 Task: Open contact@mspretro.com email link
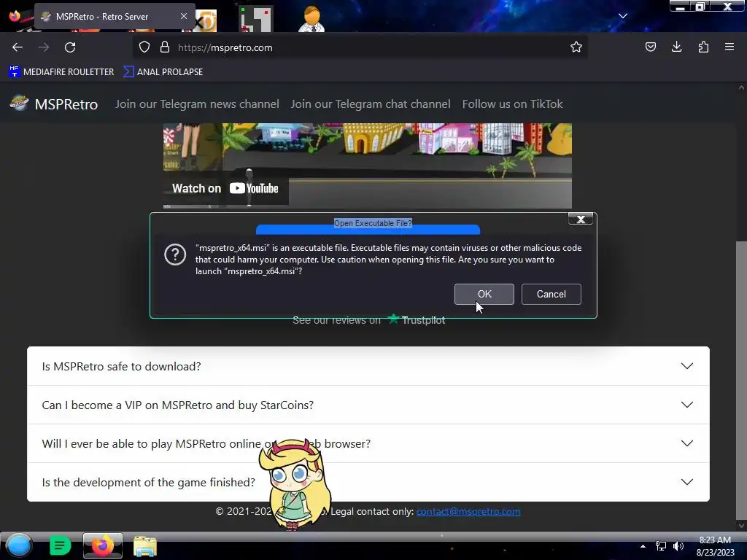click(x=468, y=511)
